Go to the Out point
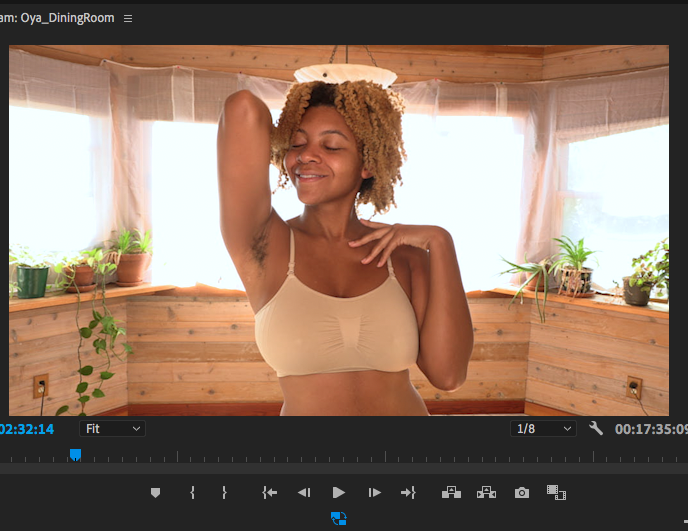Viewport: 688px width, 531px height. point(408,493)
